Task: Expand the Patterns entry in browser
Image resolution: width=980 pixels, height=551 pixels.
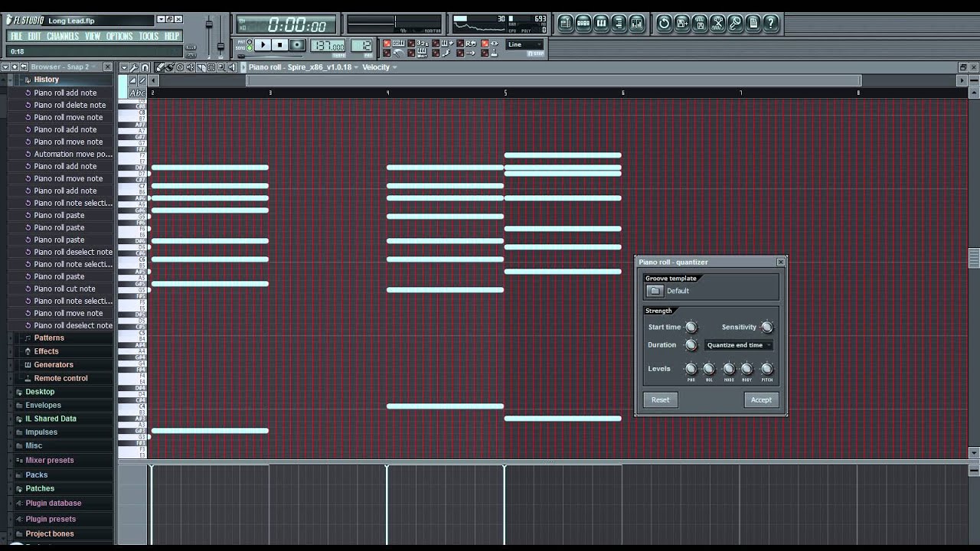Action: (x=49, y=337)
